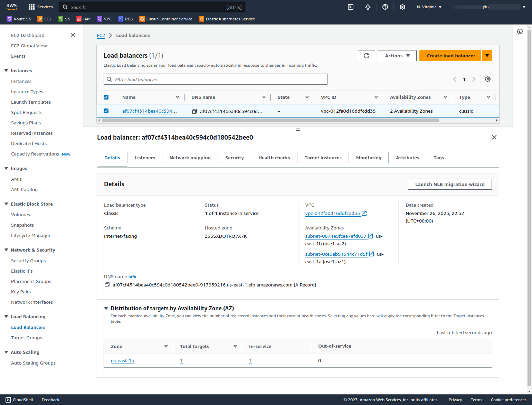This screenshot has width=532, height=405.
Task: Open the Actions dropdown
Action: click(x=397, y=56)
